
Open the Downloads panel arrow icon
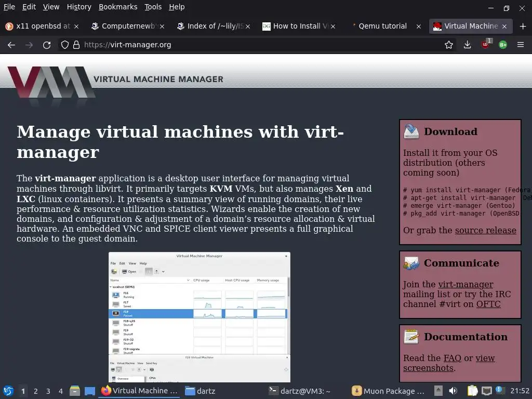(x=467, y=45)
